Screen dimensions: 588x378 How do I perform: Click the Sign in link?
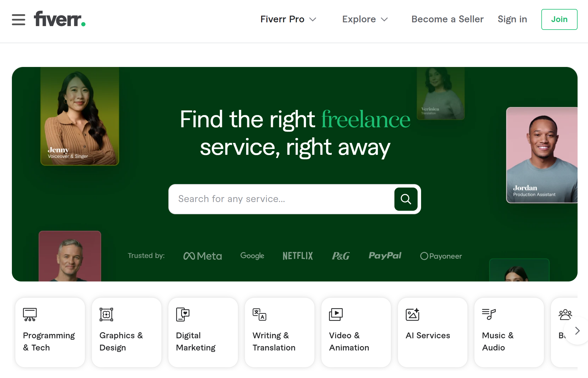pos(512,19)
